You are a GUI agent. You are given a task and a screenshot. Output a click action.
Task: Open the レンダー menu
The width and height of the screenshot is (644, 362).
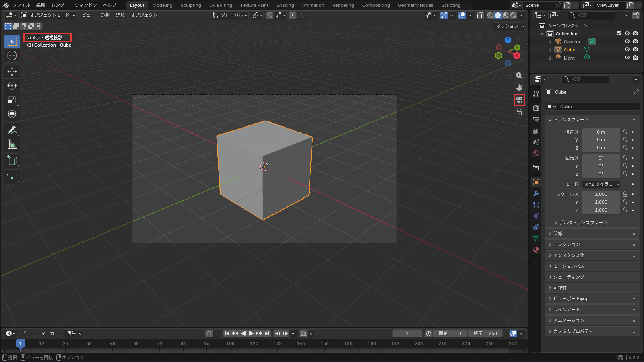pos(60,5)
